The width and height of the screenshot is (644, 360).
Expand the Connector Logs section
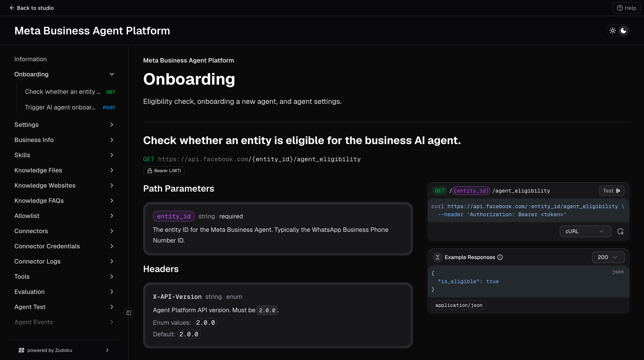click(x=64, y=261)
